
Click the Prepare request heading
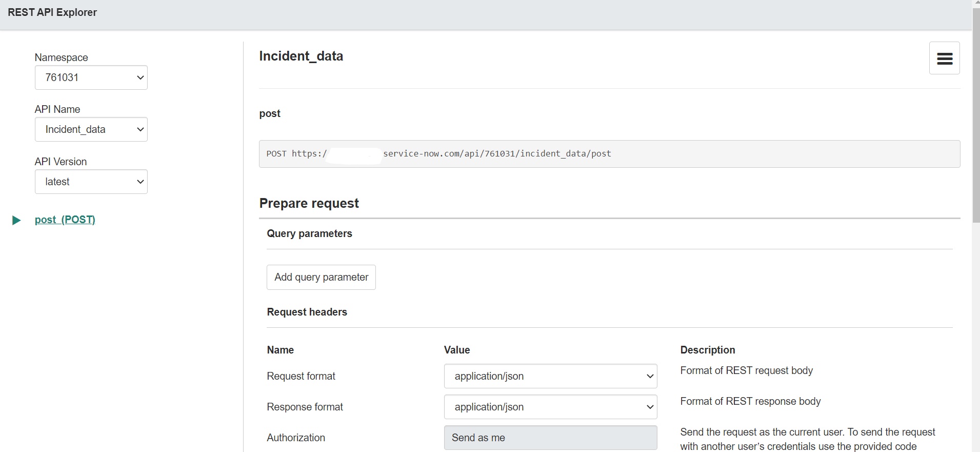click(309, 203)
